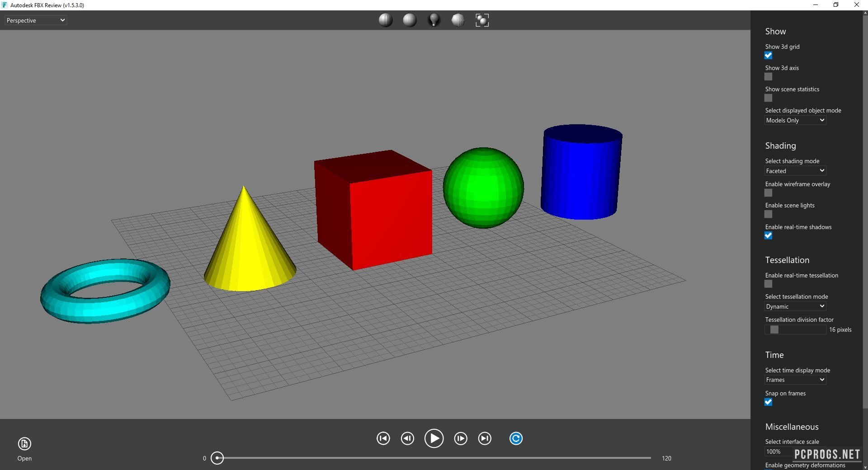Viewport: 868px width, 470px height.
Task: Click the half-tessellated sphere icon
Action: (458, 20)
